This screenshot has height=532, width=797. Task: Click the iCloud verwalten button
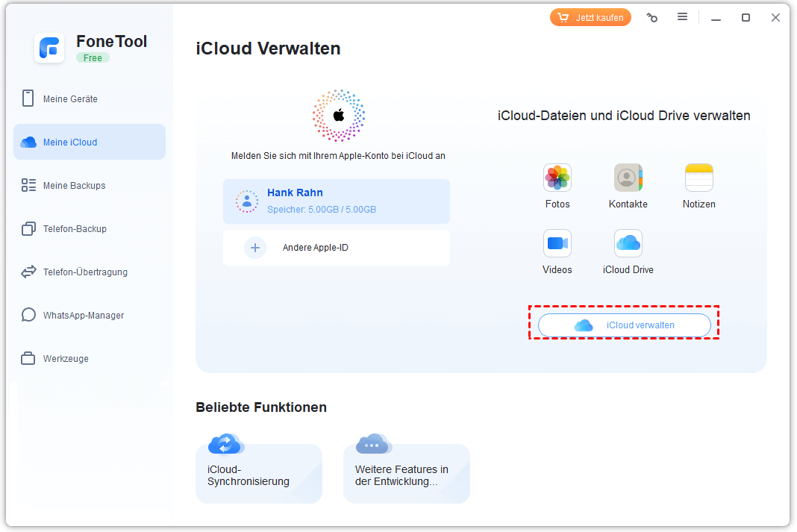click(x=624, y=325)
